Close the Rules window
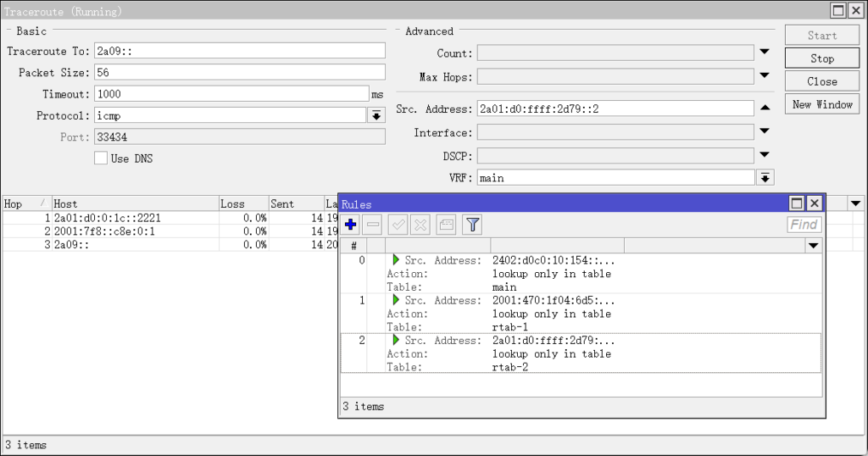Screen dimensions: 868x456 pyautogui.click(x=815, y=203)
